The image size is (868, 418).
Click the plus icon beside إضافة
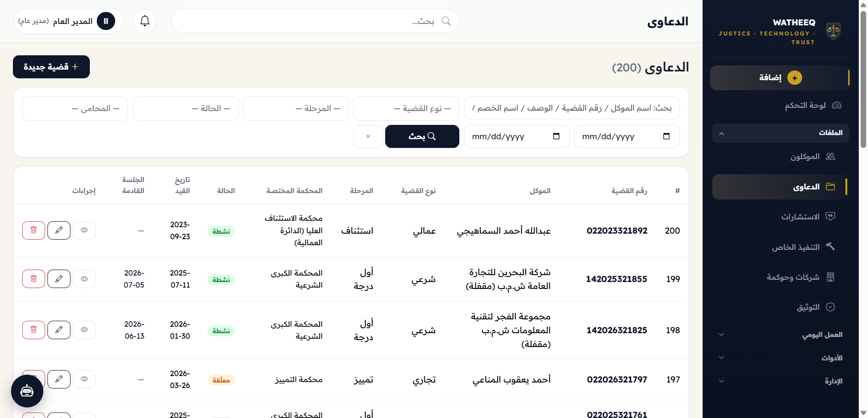794,78
